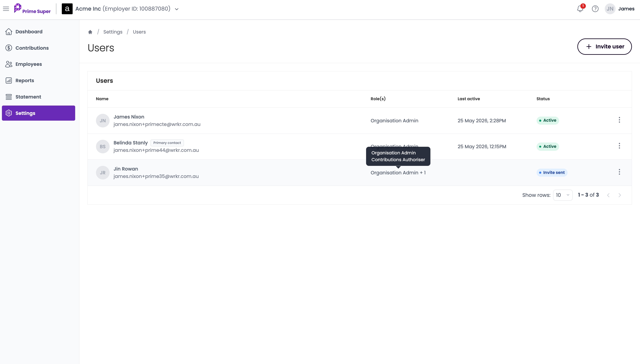Open row actions menu for Jin Rowan
This screenshot has width=640, height=364.
point(619,172)
